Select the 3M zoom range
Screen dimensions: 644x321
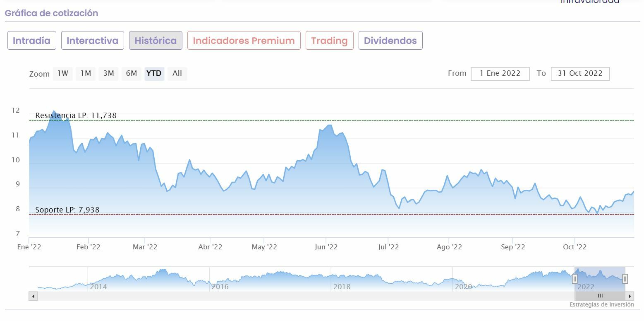(x=108, y=74)
